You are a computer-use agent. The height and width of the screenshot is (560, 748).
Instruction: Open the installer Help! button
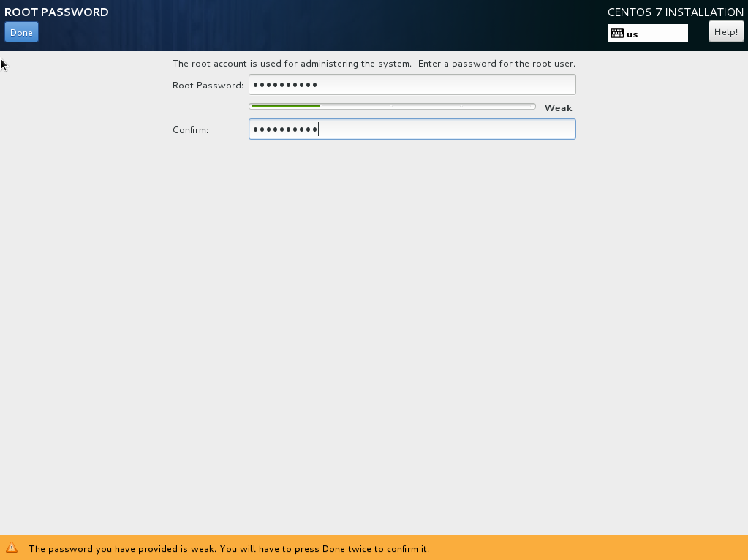725,31
